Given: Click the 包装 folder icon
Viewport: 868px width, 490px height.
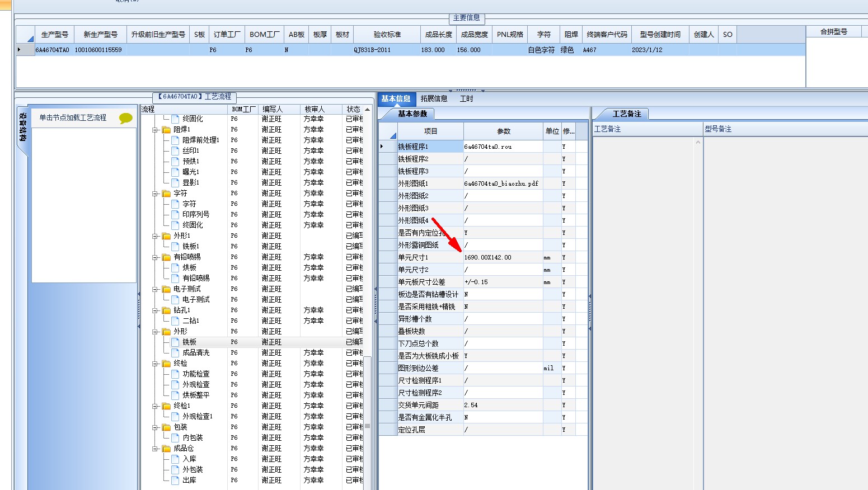Looking at the screenshot, I should tap(166, 427).
